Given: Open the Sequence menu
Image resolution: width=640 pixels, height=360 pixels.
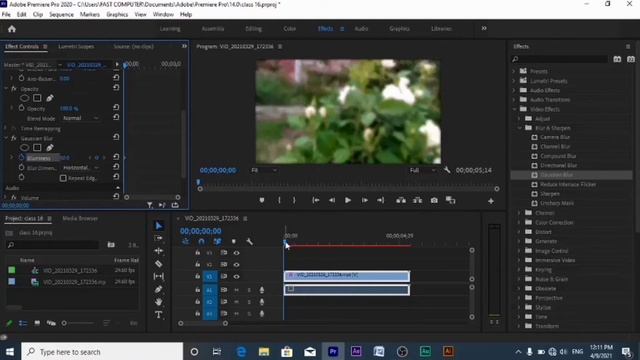Looking at the screenshot, I should coord(61,14).
